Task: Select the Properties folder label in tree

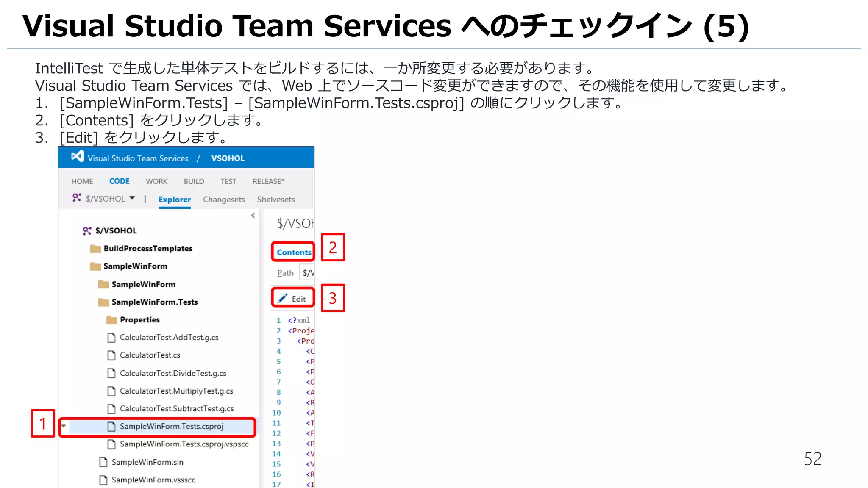Action: [x=140, y=320]
